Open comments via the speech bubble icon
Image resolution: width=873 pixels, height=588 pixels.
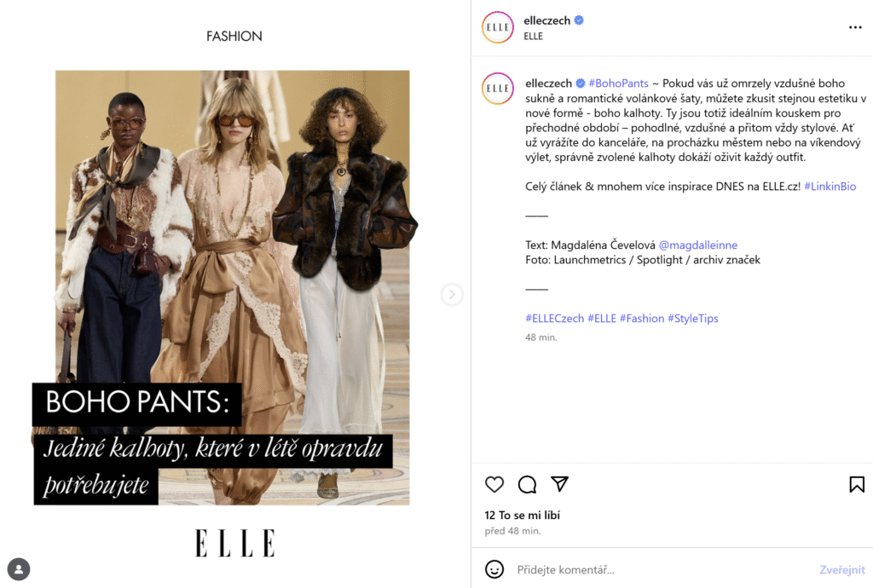tap(527, 485)
